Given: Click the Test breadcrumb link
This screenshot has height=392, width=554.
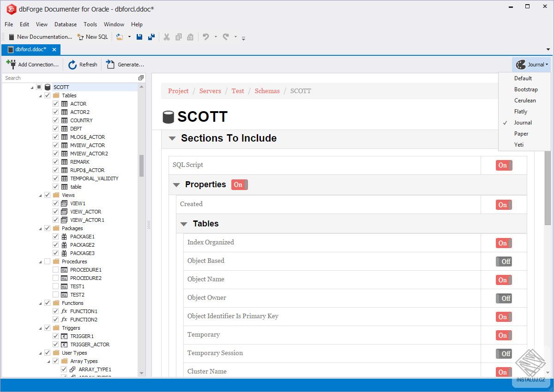Looking at the screenshot, I should (x=238, y=91).
